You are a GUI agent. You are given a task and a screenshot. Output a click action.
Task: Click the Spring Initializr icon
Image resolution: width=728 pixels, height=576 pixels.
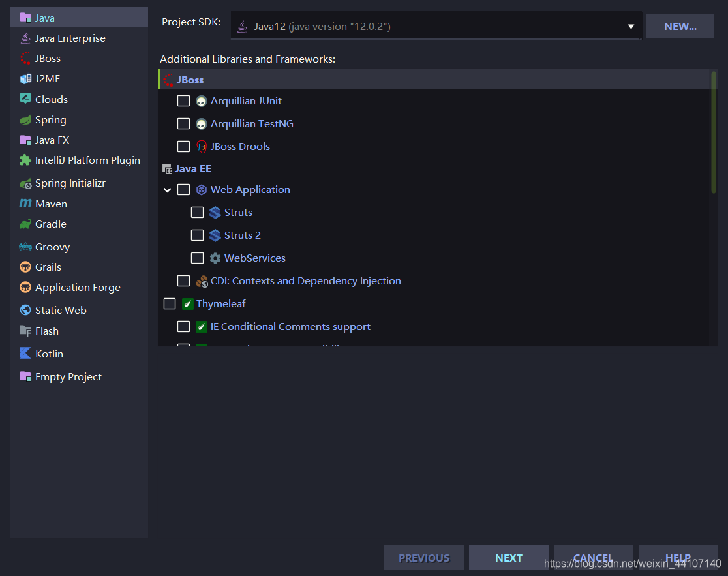pyautogui.click(x=25, y=184)
